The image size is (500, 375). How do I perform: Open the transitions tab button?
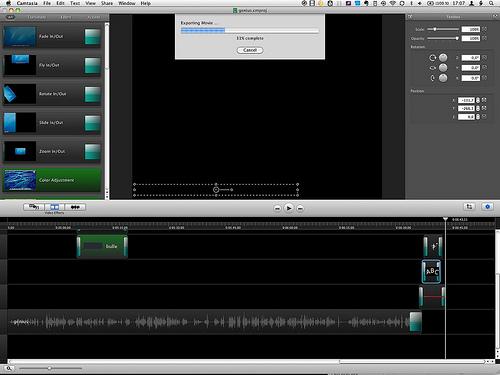pos(75,207)
